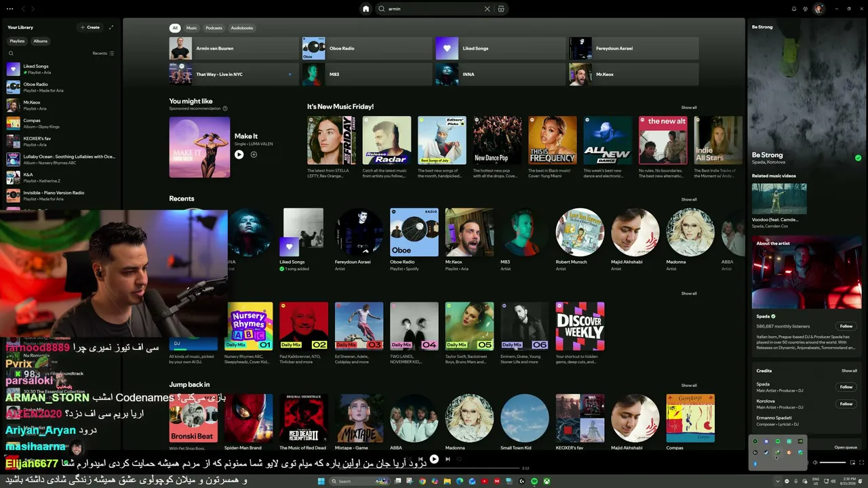Filter library by Albums
The image size is (868, 488).
tap(41, 41)
